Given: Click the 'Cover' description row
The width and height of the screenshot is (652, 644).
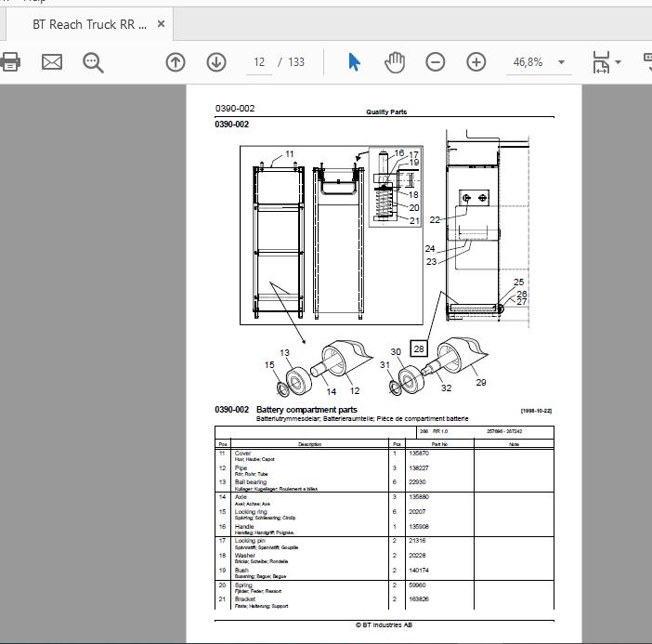Looking at the screenshot, I should pos(242,453).
